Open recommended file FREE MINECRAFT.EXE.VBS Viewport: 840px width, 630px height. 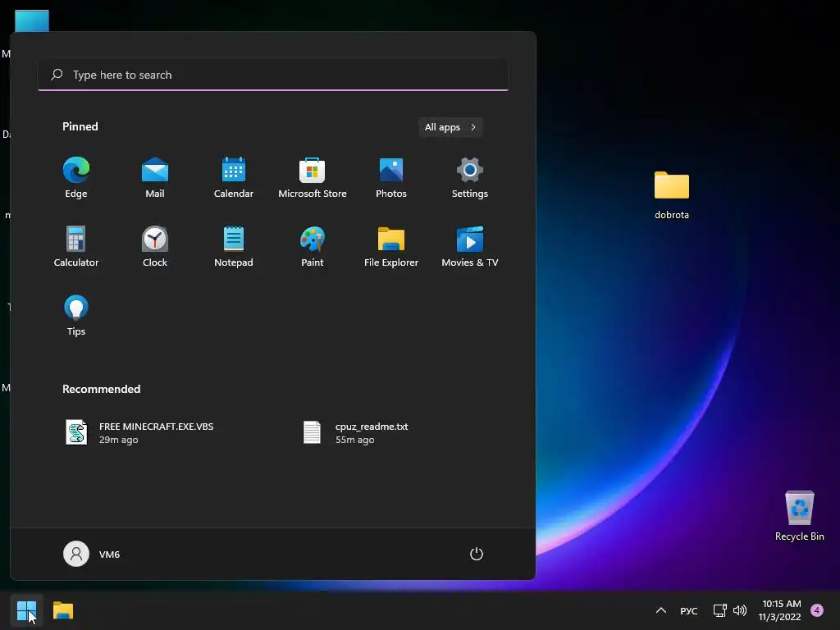139,432
